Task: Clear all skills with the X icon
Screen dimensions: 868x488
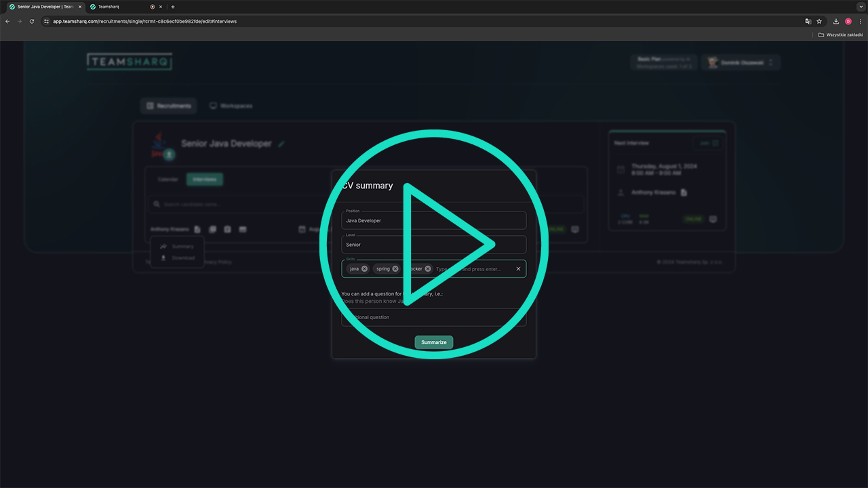Action: 518,269
